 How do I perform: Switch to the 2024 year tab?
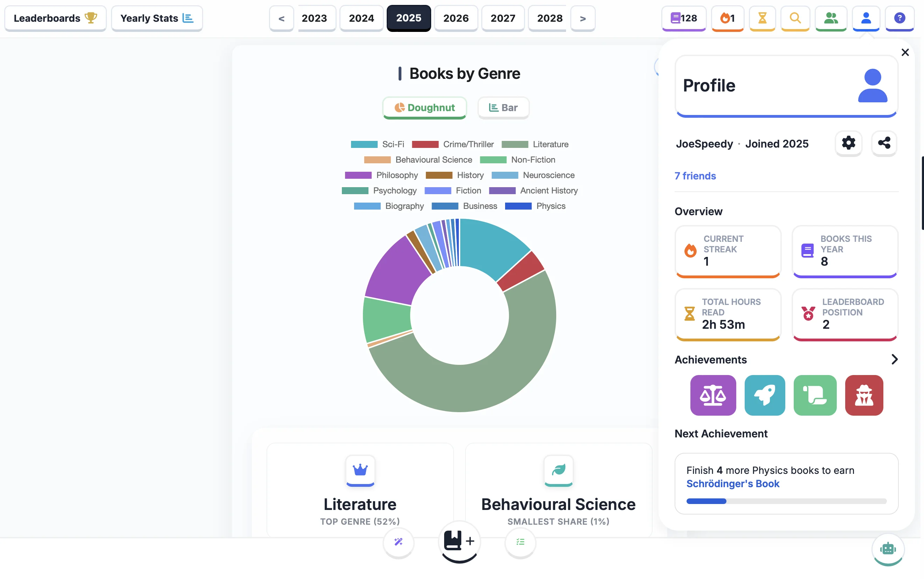coord(361,18)
